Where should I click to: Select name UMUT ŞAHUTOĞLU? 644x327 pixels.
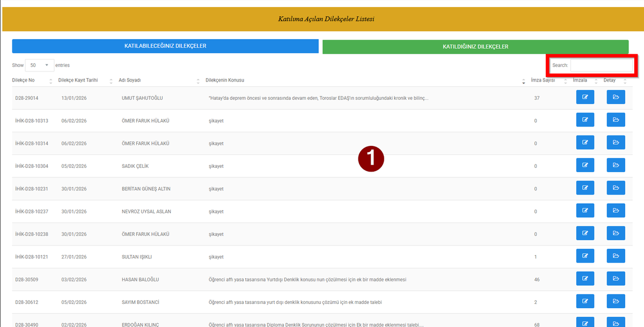[x=142, y=98]
